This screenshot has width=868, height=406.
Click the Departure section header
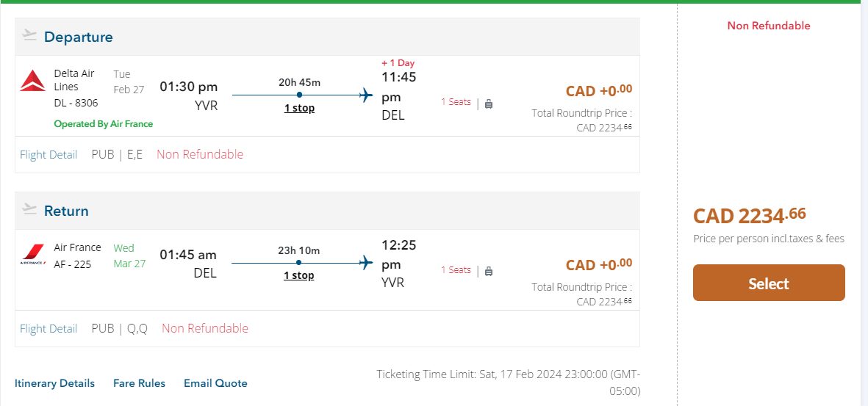click(79, 37)
